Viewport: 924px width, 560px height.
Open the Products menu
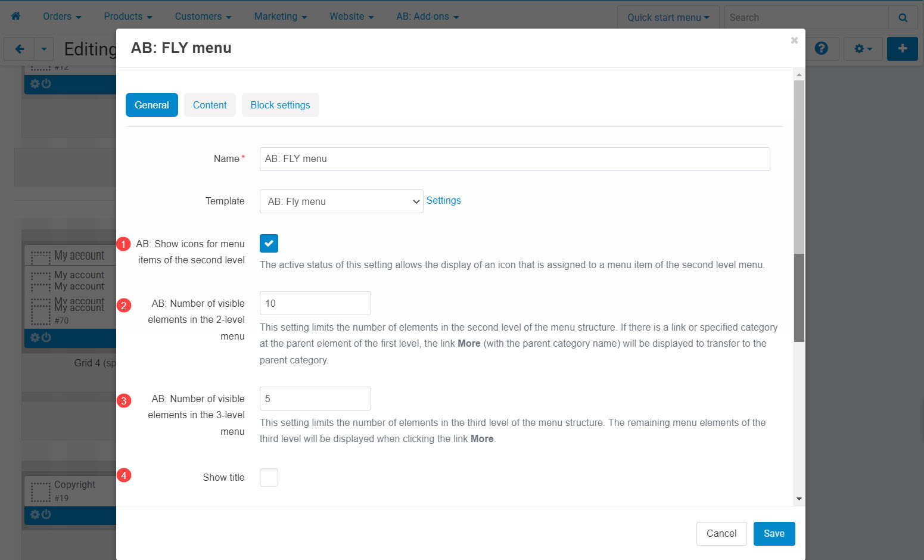coord(127,17)
